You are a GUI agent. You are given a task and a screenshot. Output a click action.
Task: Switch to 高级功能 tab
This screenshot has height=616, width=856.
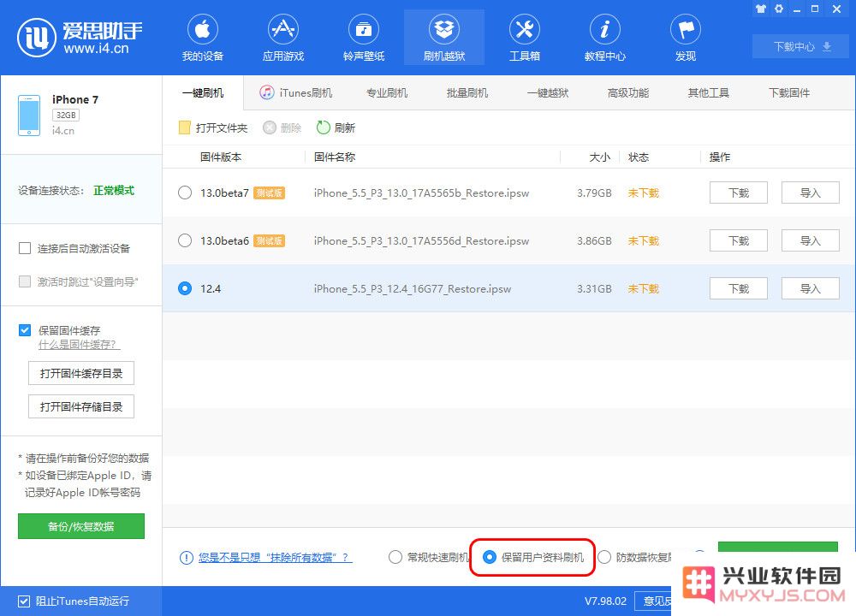click(x=627, y=92)
